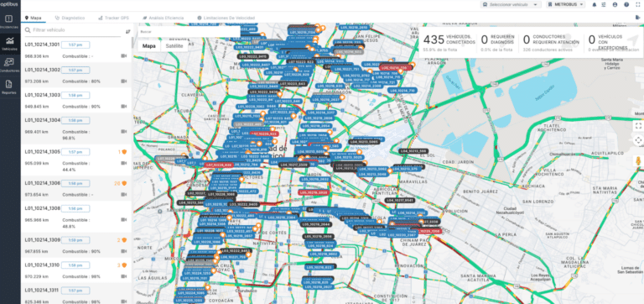
Task: Open the notifications bell
Action: (594, 4)
